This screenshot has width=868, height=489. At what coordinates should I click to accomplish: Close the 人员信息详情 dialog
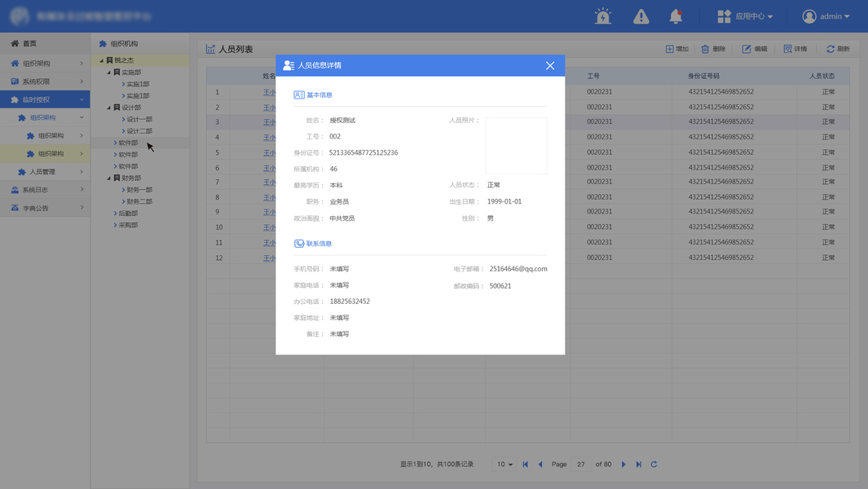[x=549, y=65]
